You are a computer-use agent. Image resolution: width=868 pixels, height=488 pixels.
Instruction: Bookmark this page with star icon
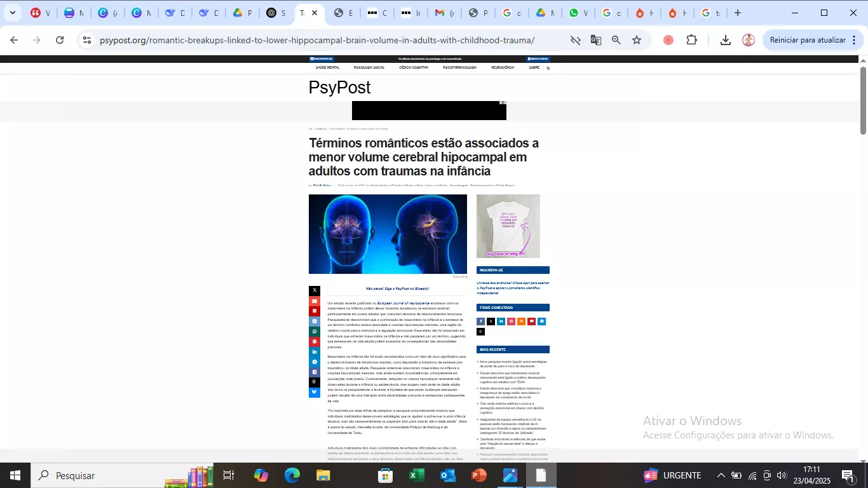[637, 40]
